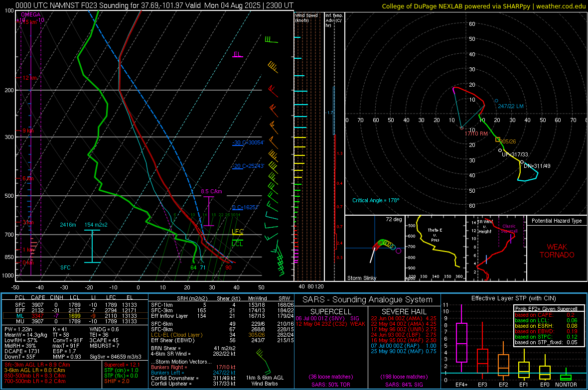Click the UP=317/33 Corfidi label on hodograph
Screen dimensions: 588x390
click(515, 154)
